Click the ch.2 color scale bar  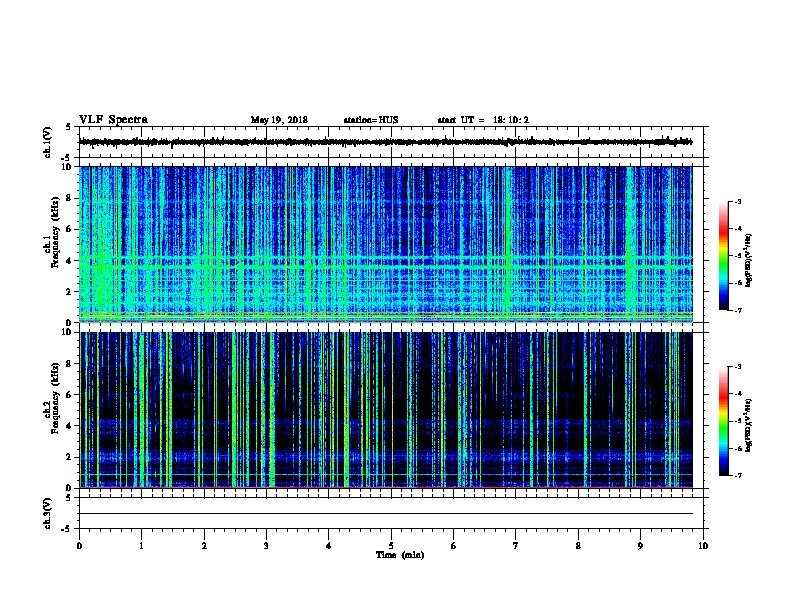tap(723, 421)
